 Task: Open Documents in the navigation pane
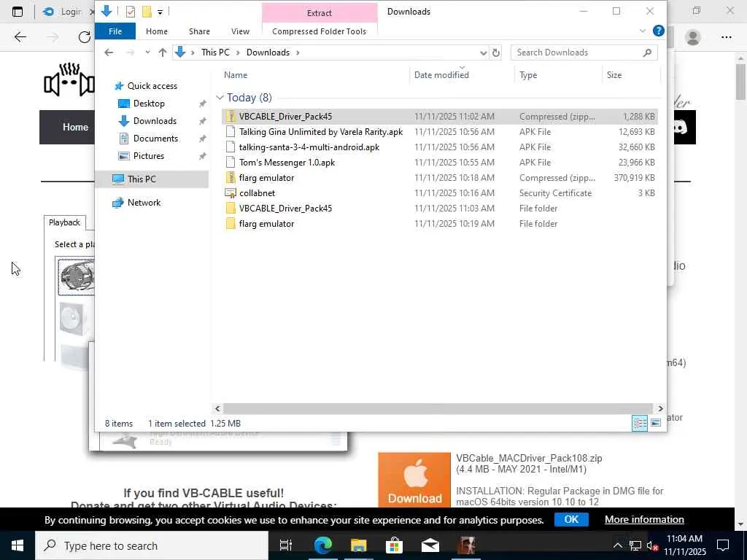[x=155, y=139]
